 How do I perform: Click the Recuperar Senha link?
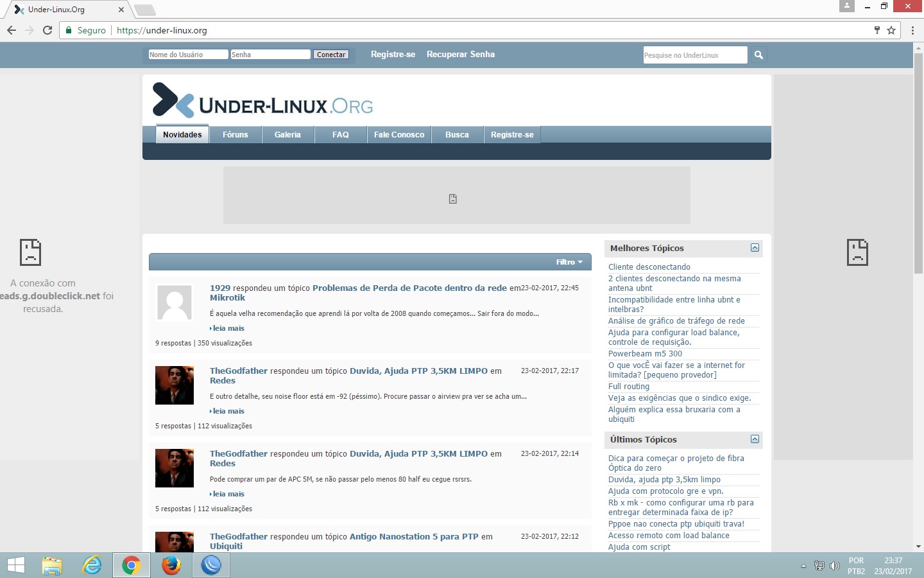(x=461, y=54)
